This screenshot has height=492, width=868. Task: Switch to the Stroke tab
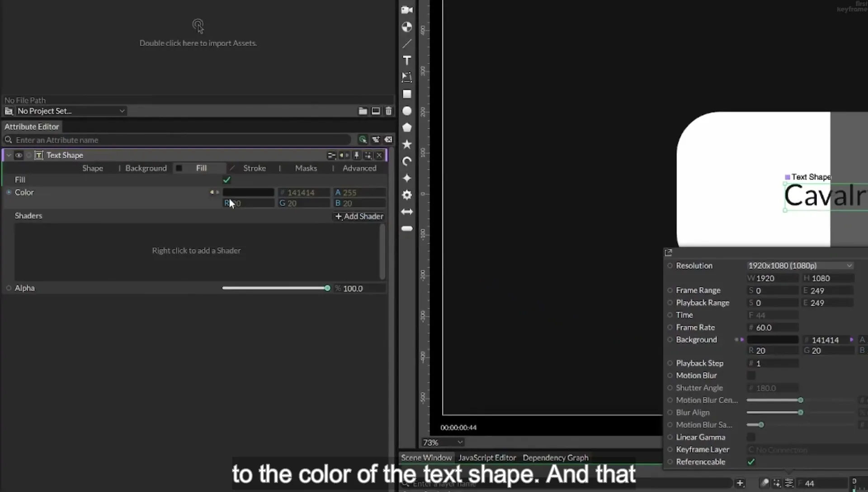[255, 168]
